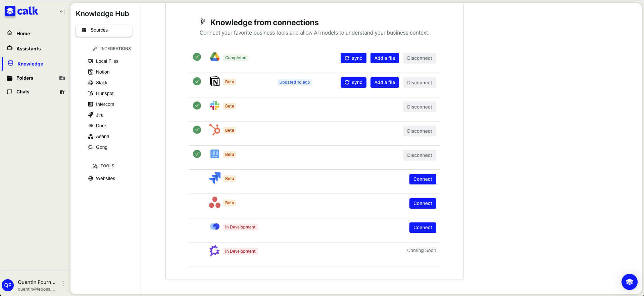
Task: Select Hubspot in the integrations list
Action: [x=104, y=93]
